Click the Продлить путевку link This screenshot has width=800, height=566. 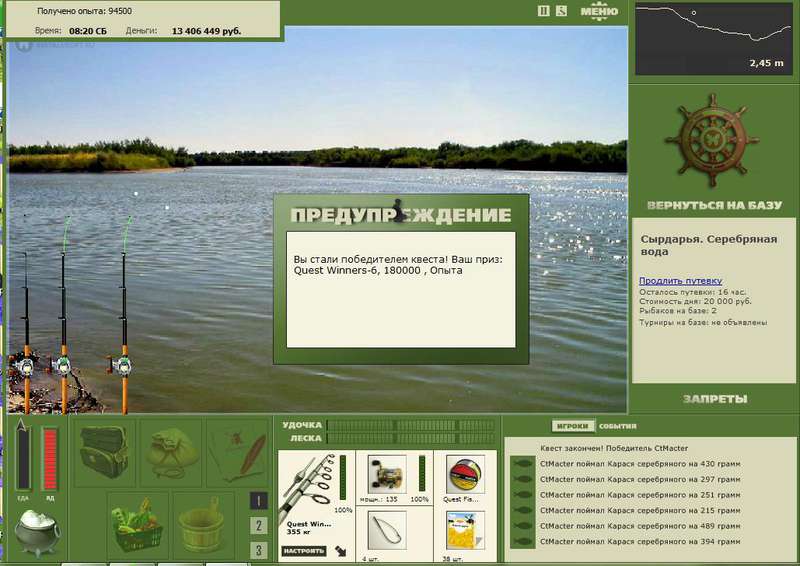click(681, 281)
